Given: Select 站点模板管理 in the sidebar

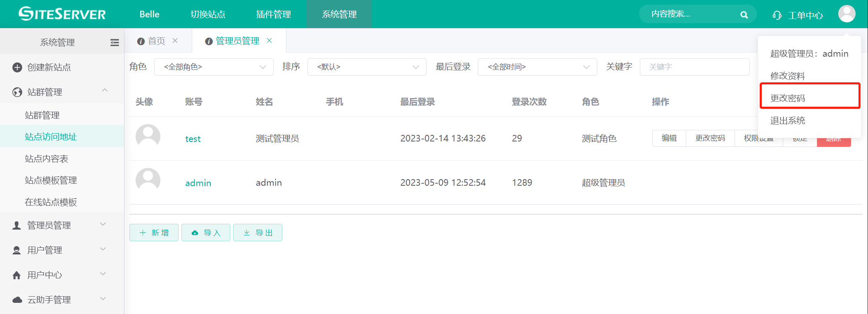Looking at the screenshot, I should point(51,180).
